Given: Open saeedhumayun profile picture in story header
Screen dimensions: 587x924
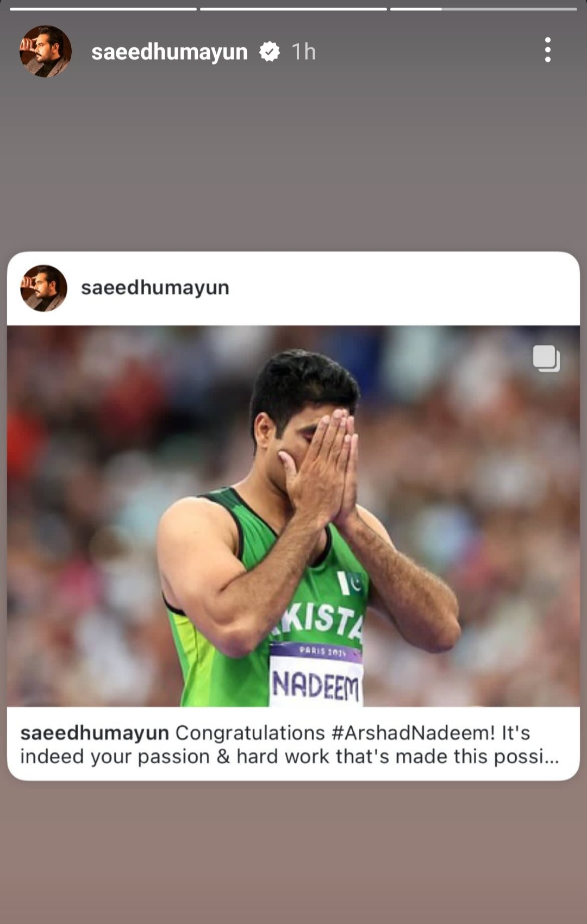Looking at the screenshot, I should tap(46, 51).
